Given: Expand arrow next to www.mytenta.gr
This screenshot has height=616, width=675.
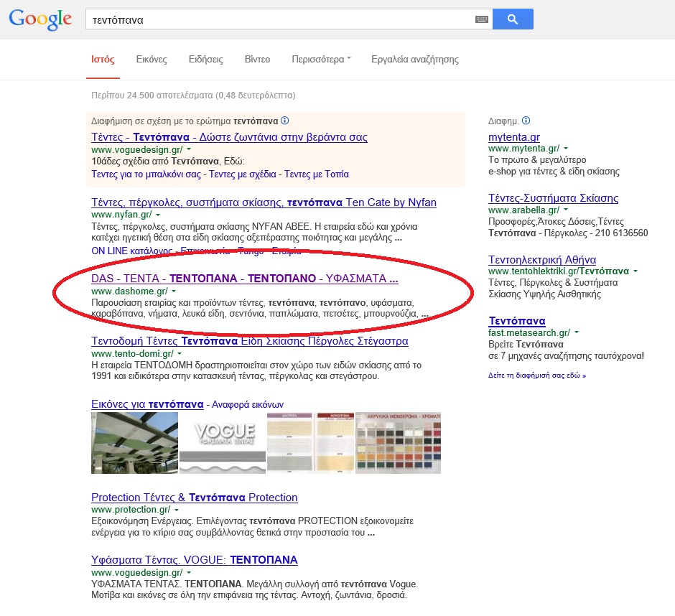Looking at the screenshot, I should pyautogui.click(x=566, y=148).
